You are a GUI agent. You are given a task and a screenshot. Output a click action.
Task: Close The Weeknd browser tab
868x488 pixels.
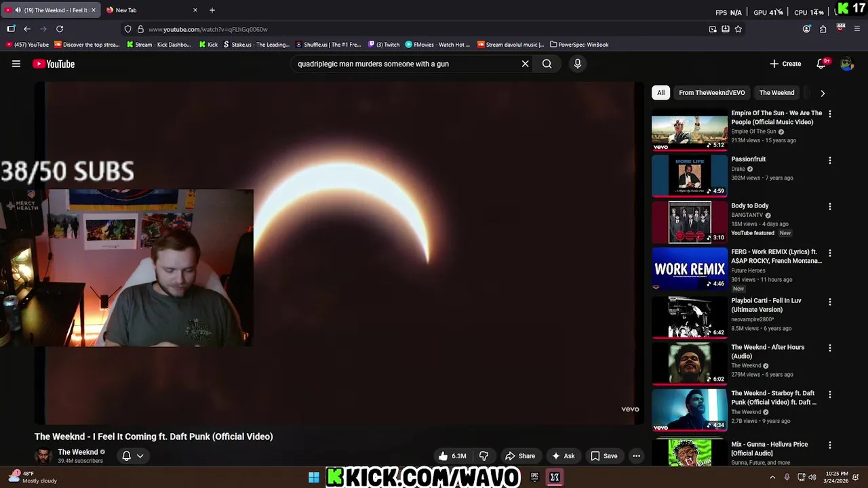(94, 10)
